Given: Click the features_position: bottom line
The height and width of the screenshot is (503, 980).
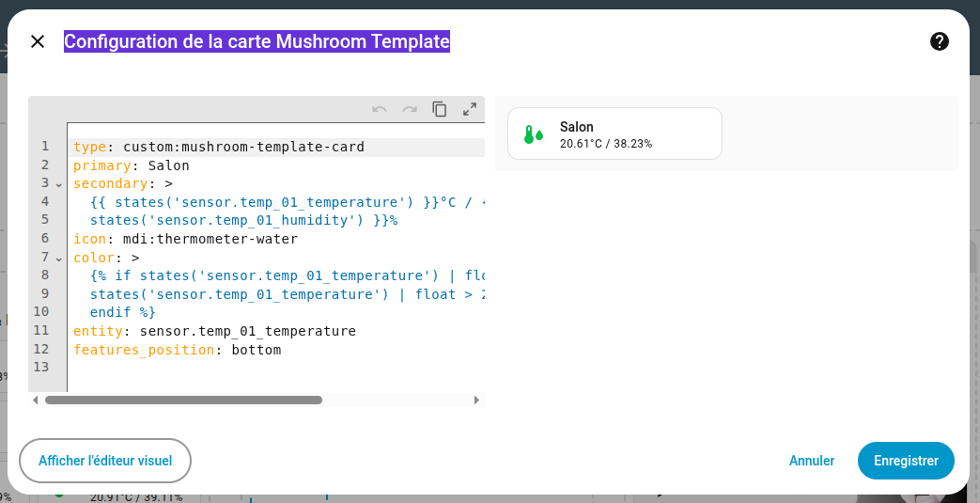Looking at the screenshot, I should [x=177, y=350].
